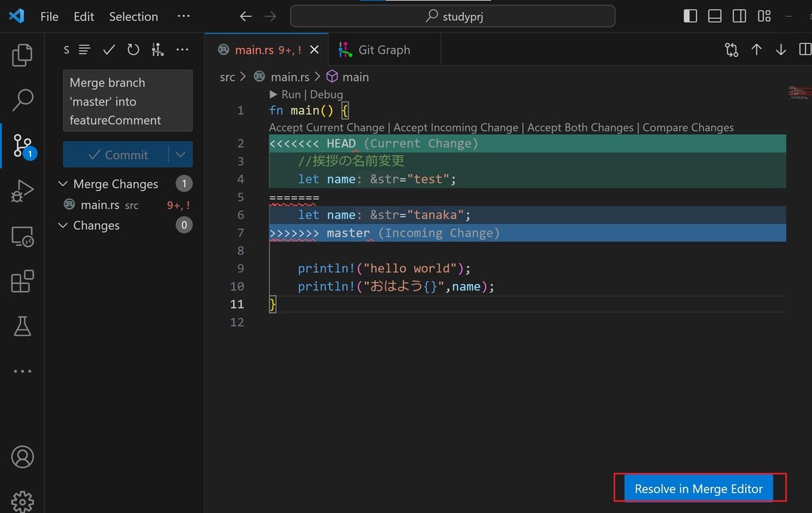Select Accept Current Change link
The width and height of the screenshot is (812, 513).
[x=327, y=127]
